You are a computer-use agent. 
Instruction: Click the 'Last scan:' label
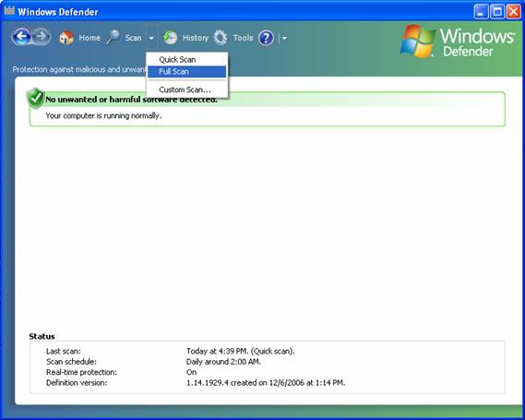tap(64, 352)
